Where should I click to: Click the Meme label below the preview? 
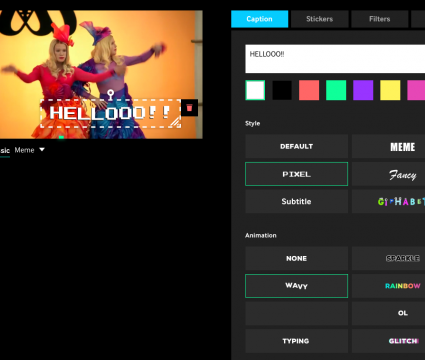(x=24, y=150)
